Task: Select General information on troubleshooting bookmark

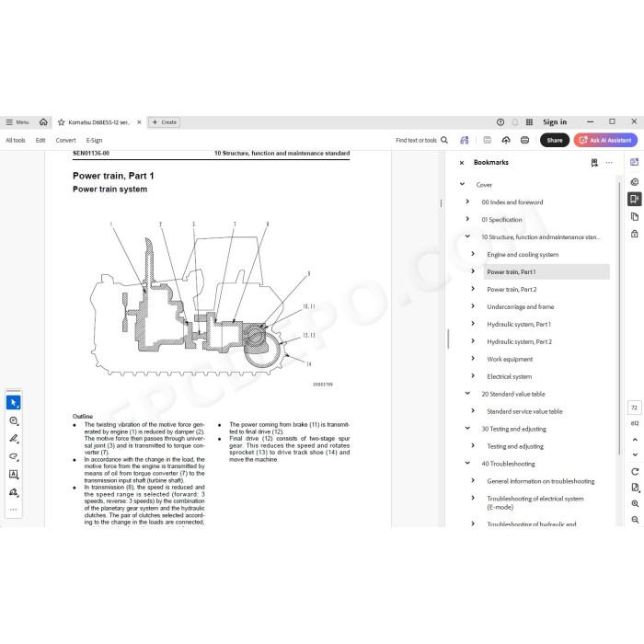Action: tap(541, 481)
